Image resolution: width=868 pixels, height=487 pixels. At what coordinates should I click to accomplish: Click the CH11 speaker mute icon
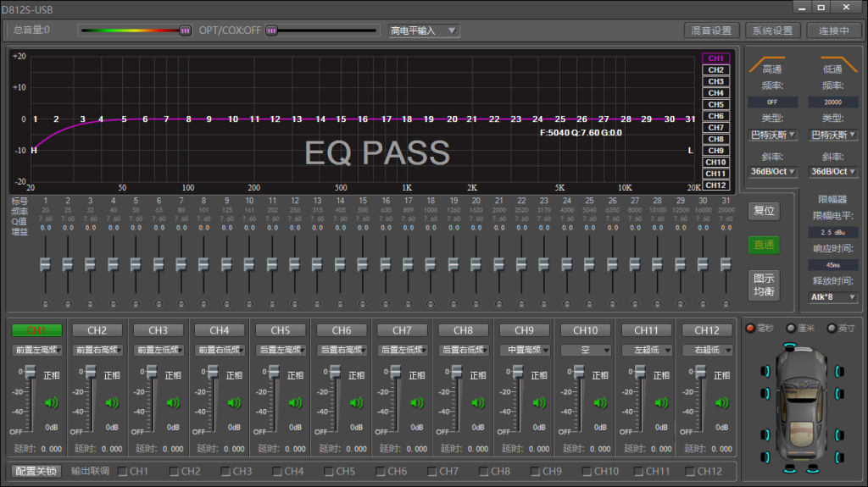661,403
